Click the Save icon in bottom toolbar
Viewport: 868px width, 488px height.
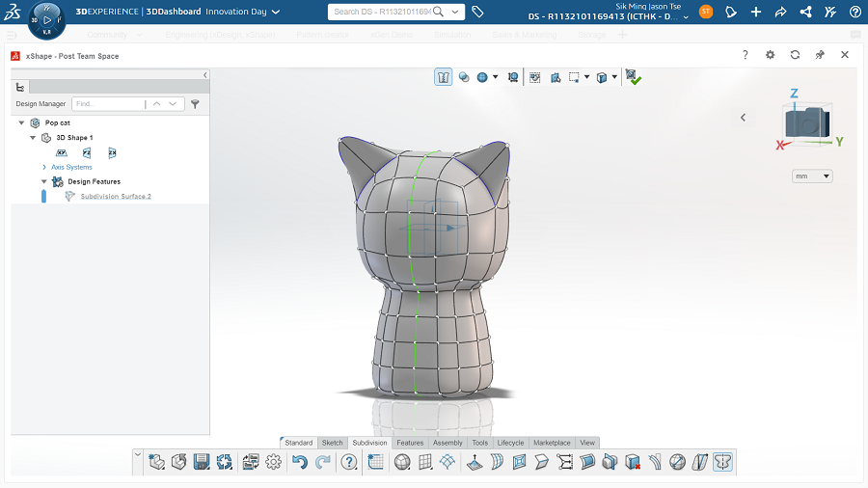click(x=202, y=463)
